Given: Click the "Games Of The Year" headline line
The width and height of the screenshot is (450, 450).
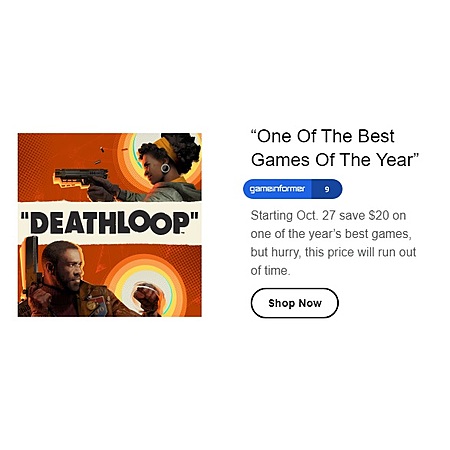Looking at the screenshot, I should [x=334, y=160].
